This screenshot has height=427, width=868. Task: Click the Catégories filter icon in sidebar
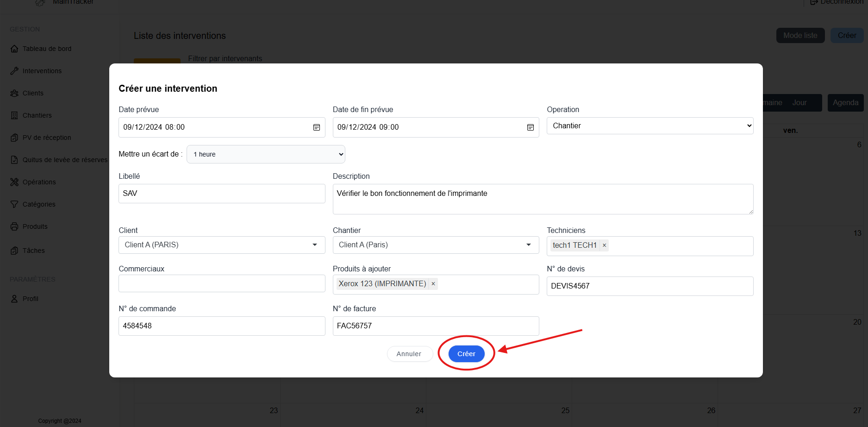pos(14,204)
